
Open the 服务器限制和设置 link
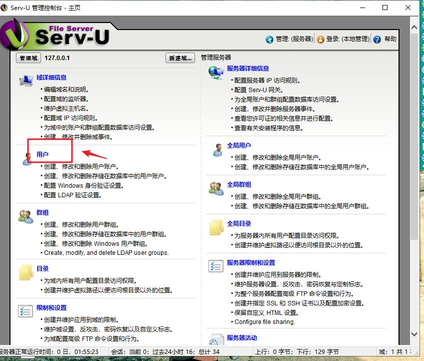tap(251, 263)
